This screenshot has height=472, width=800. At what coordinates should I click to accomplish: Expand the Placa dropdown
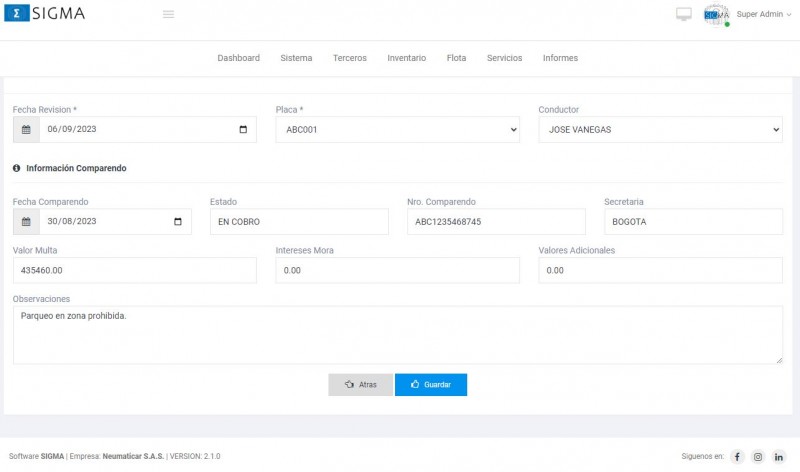(397, 130)
